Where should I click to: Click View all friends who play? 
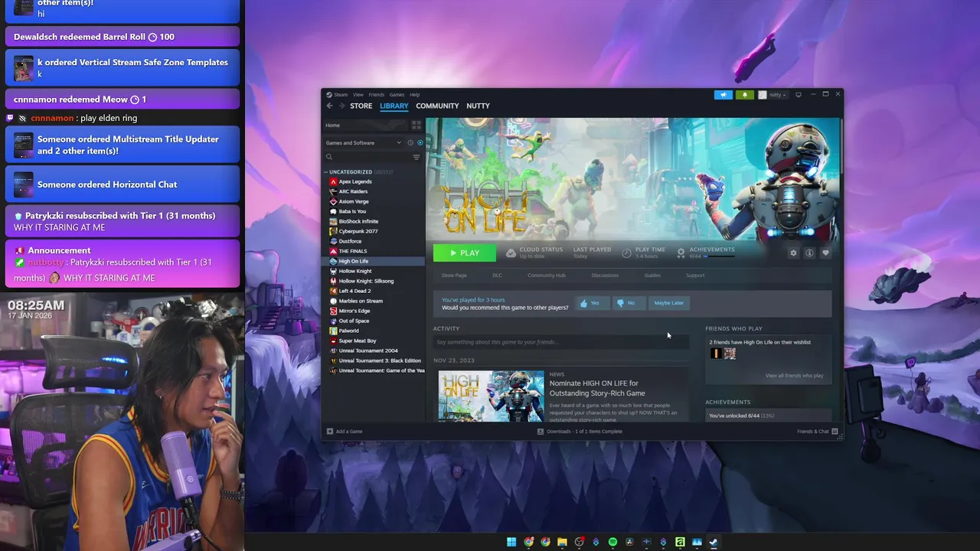pyautogui.click(x=795, y=376)
